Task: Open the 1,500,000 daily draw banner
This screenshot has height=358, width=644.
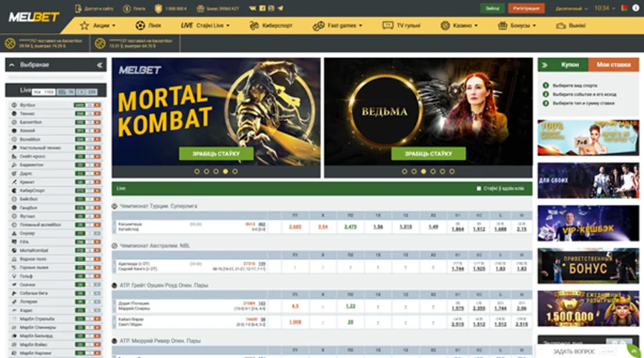Action: coord(588,309)
